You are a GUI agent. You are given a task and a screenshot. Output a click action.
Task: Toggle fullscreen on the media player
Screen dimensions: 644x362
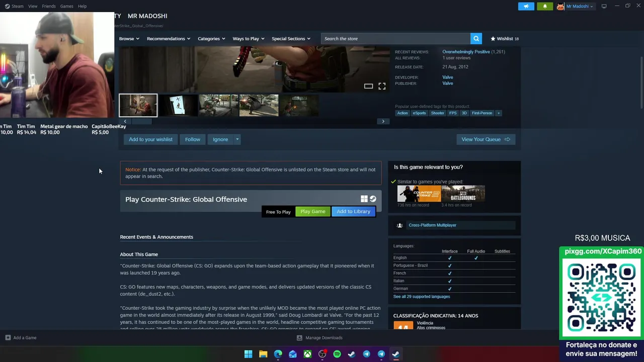[382, 86]
